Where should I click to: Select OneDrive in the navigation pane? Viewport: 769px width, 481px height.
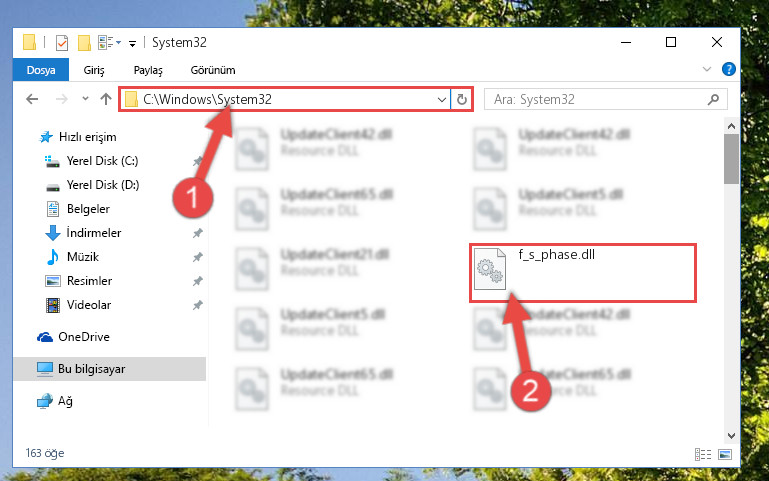point(84,337)
